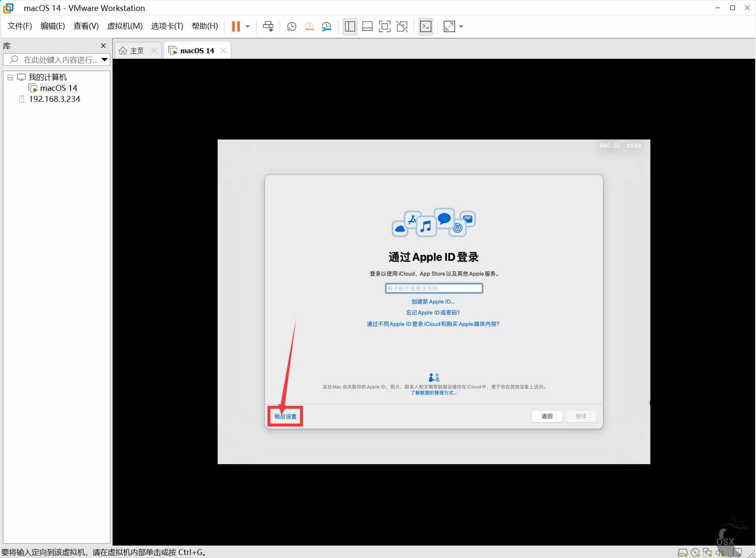The image size is (756, 558).
Task: Close the macOS 14 tab
Action: coord(223,51)
